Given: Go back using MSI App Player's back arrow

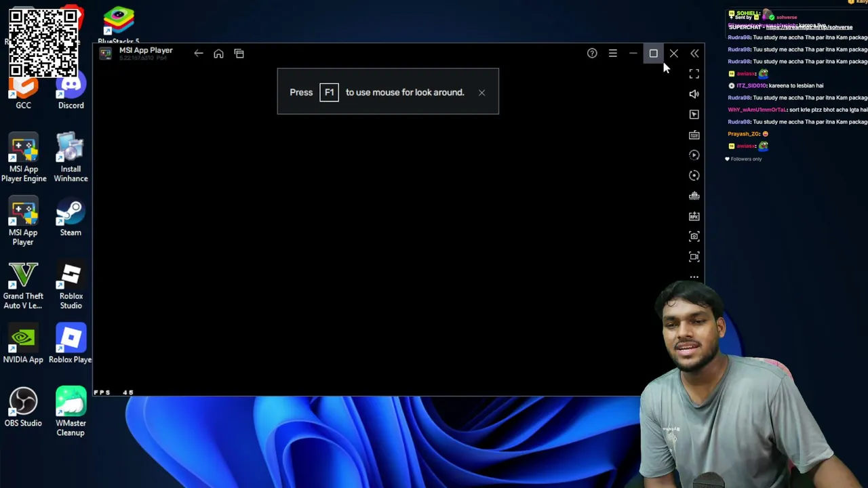Looking at the screenshot, I should click(x=198, y=54).
